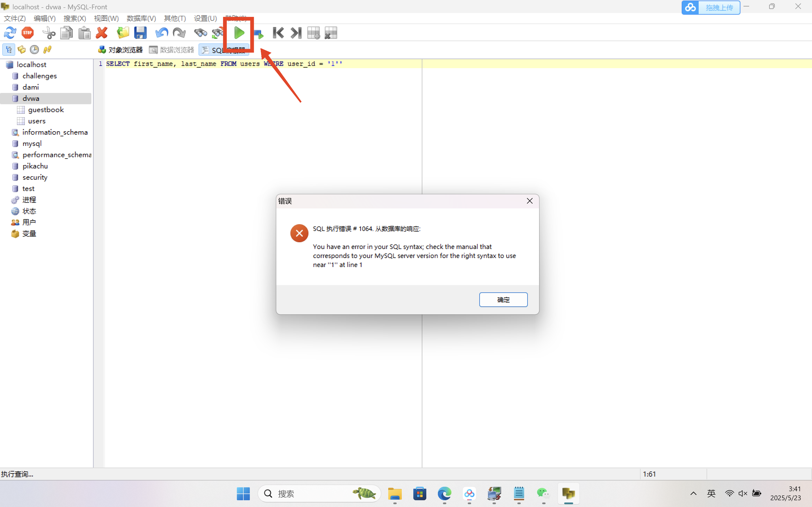Switch to 对象浏览器 tab
Viewport: 812px width, 507px height.
pos(120,50)
